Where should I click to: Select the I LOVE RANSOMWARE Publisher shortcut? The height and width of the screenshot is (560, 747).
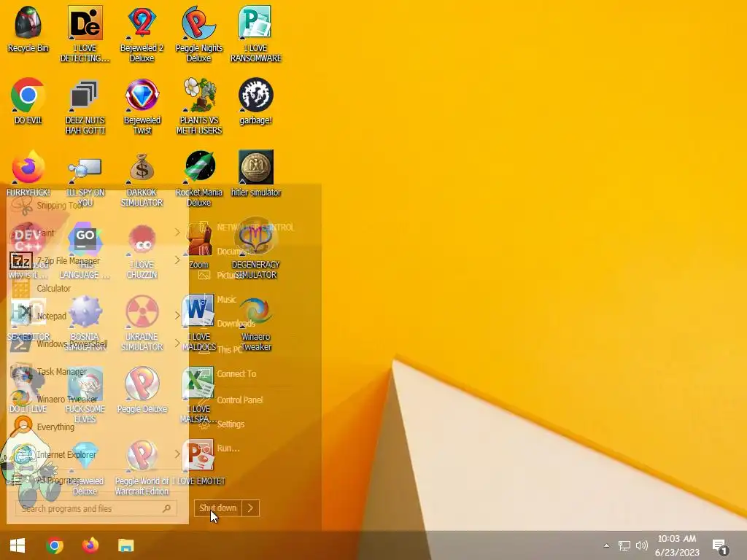[256, 34]
